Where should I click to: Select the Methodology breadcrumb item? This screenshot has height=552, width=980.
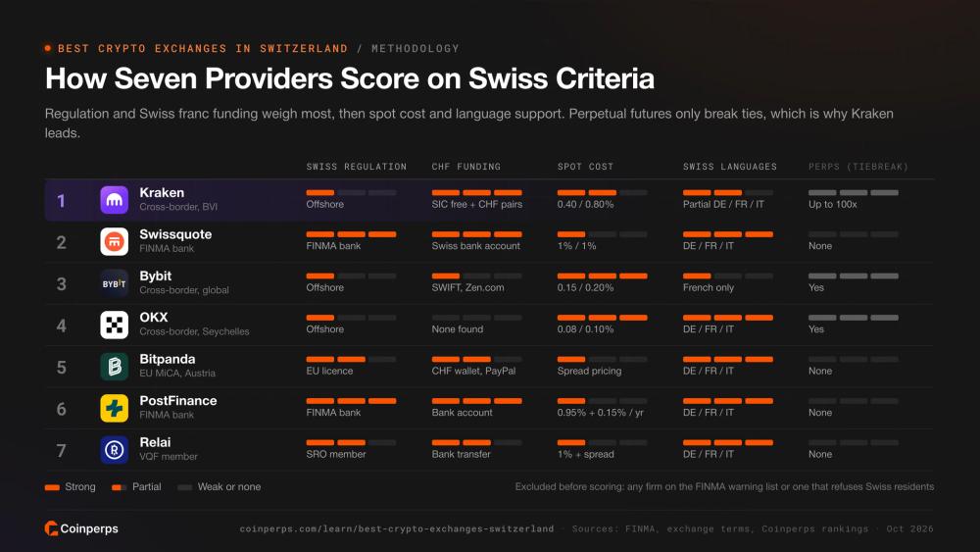click(415, 48)
